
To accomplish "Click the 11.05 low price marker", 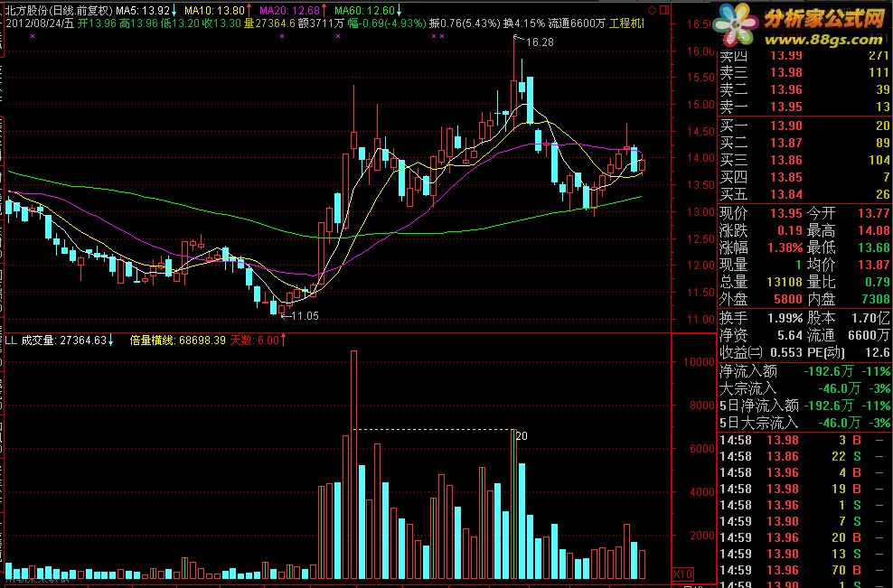I will [x=305, y=316].
